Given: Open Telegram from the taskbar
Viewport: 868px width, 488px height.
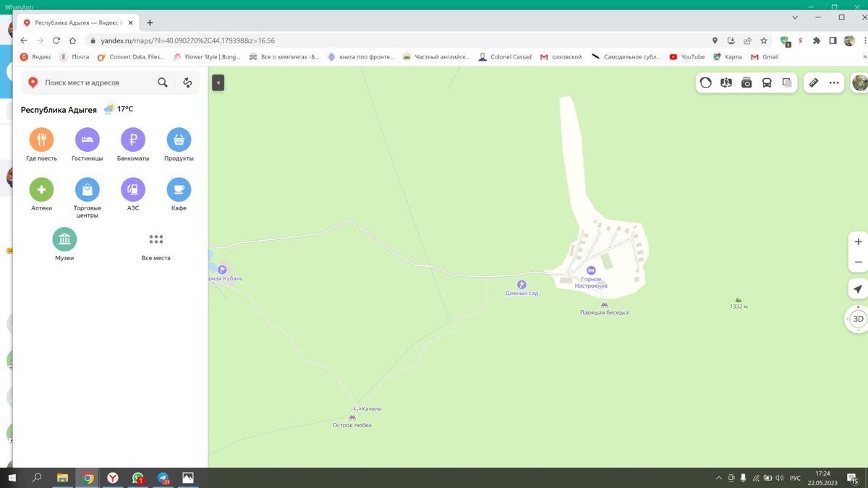Looking at the screenshot, I should pyautogui.click(x=163, y=478).
